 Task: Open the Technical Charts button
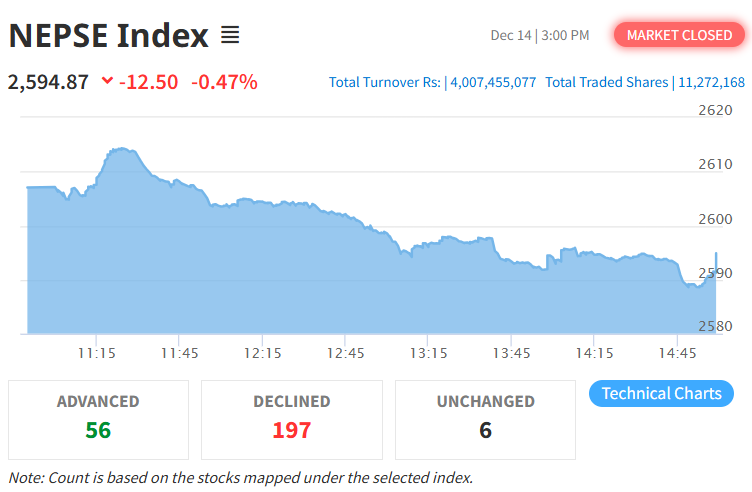661,393
